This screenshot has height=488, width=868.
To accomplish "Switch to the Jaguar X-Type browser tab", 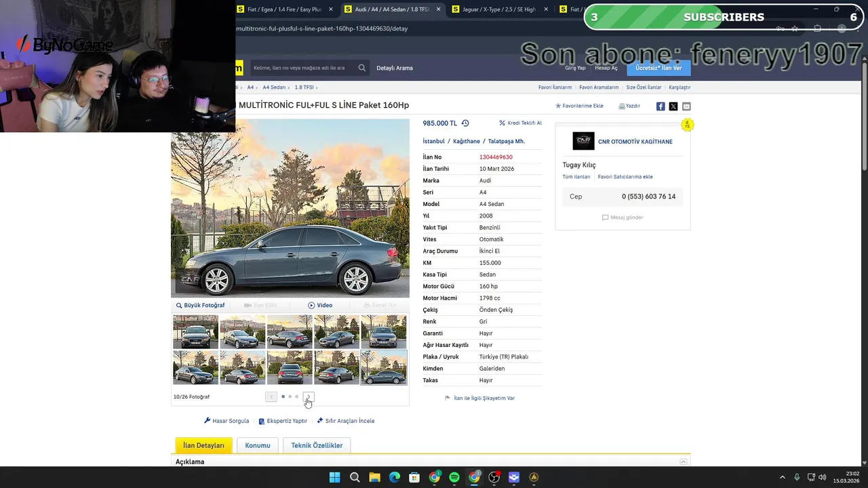I will point(499,9).
